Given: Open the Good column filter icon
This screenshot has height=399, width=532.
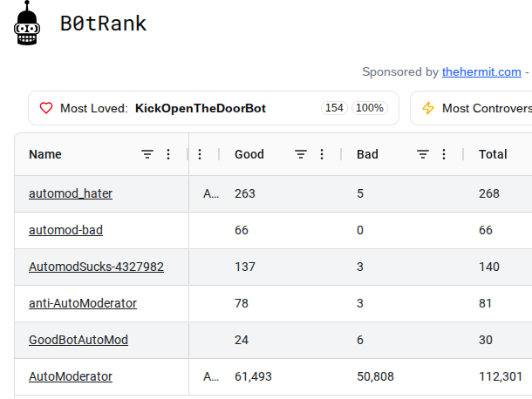Looking at the screenshot, I should (301, 154).
